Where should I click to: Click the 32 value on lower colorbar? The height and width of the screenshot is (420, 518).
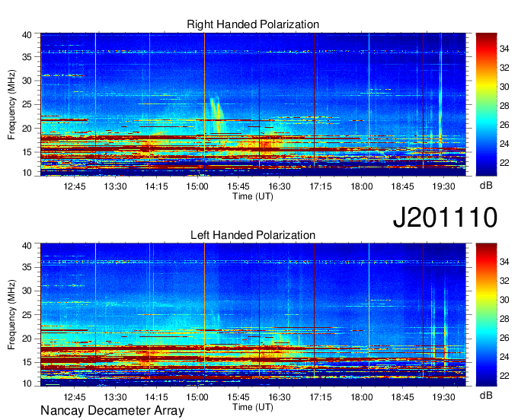pos(504,281)
